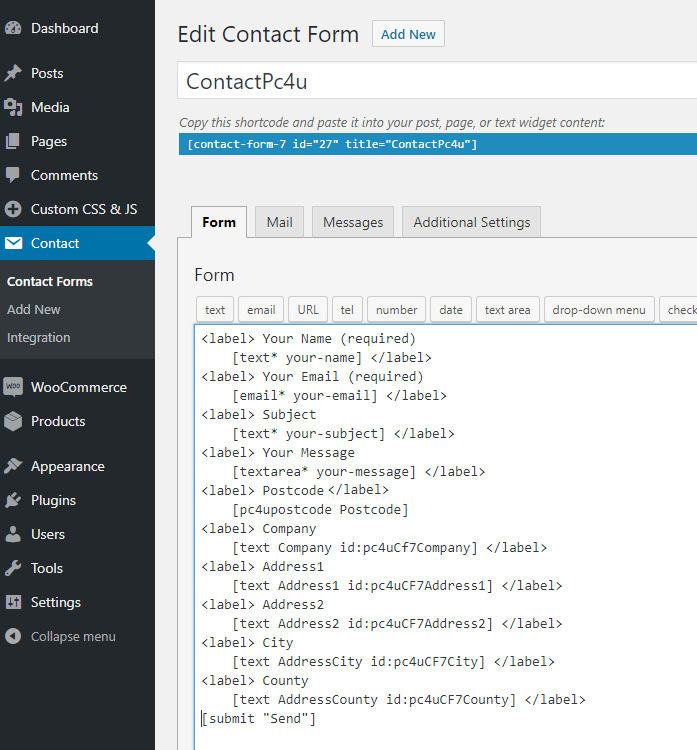
Task: Click the [text* your-subject] line
Action: 343,433
